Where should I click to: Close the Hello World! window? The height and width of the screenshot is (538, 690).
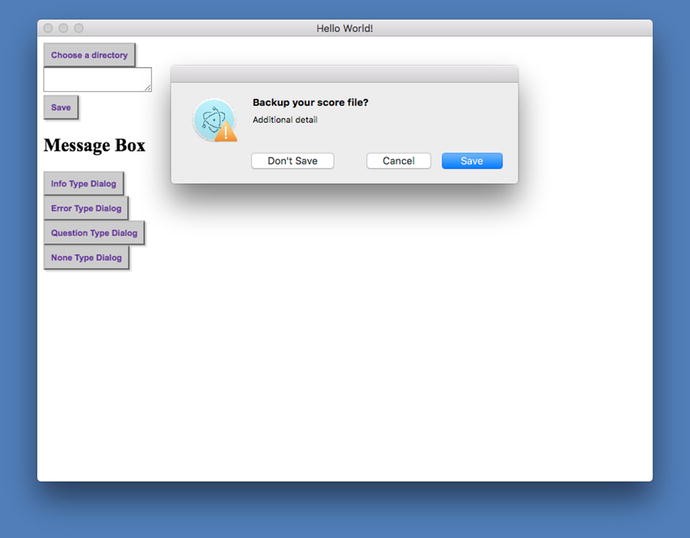[48, 28]
